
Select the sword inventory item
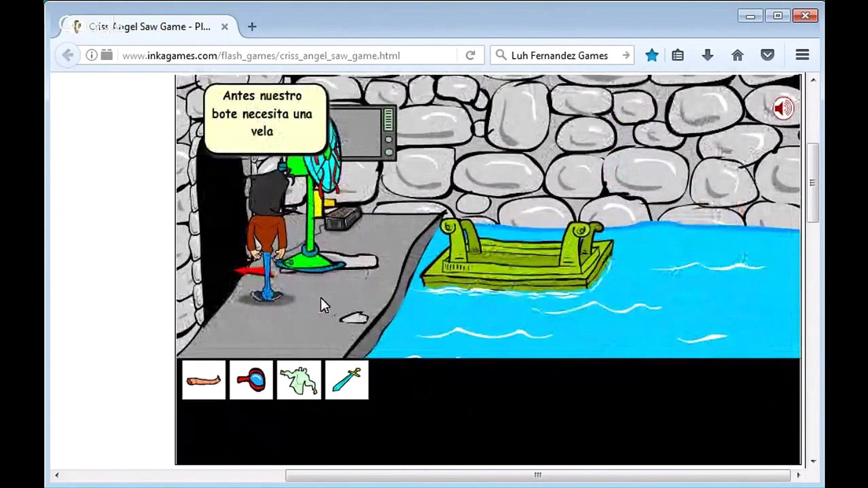(x=347, y=380)
